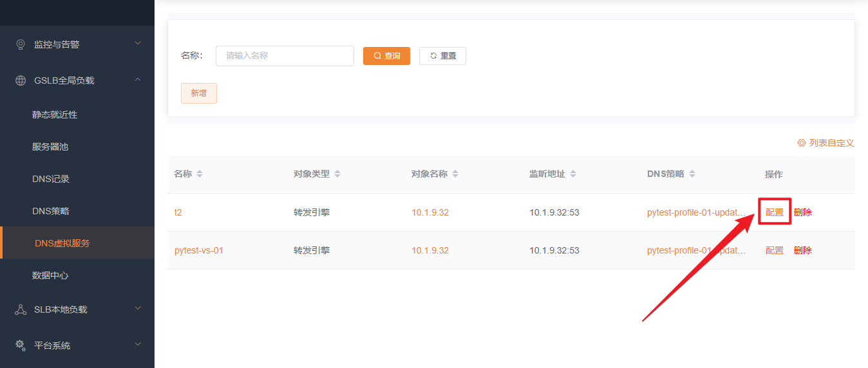Expand the 监控与告警 menu chevron
The height and width of the screenshot is (368, 868).
[137, 43]
